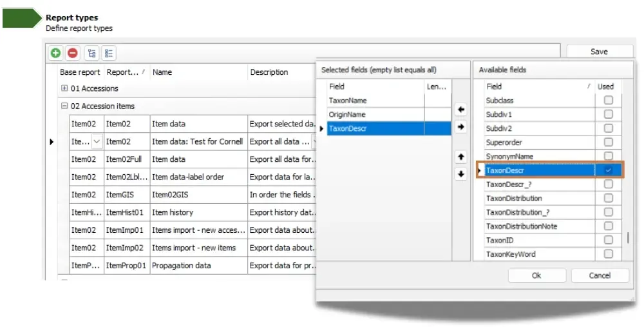Viewport: 644px width, 327px height.
Task: Toggle Used checkbox for TaxonDescr_?
Action: click(x=609, y=184)
